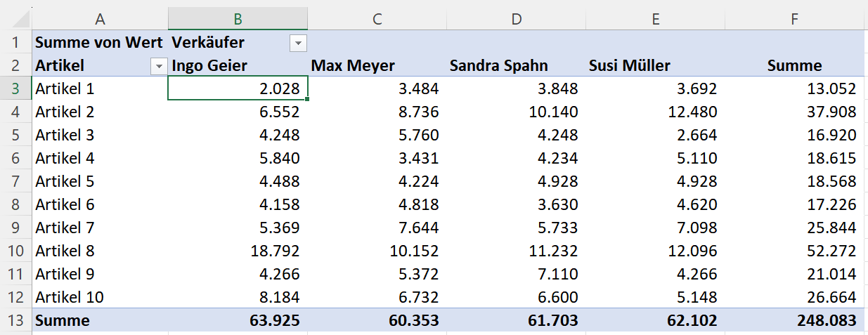Select column F header
868x335 pixels.
tap(794, 20)
